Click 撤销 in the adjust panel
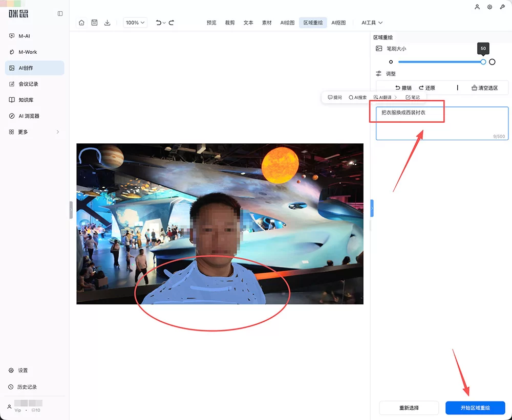 click(403, 88)
